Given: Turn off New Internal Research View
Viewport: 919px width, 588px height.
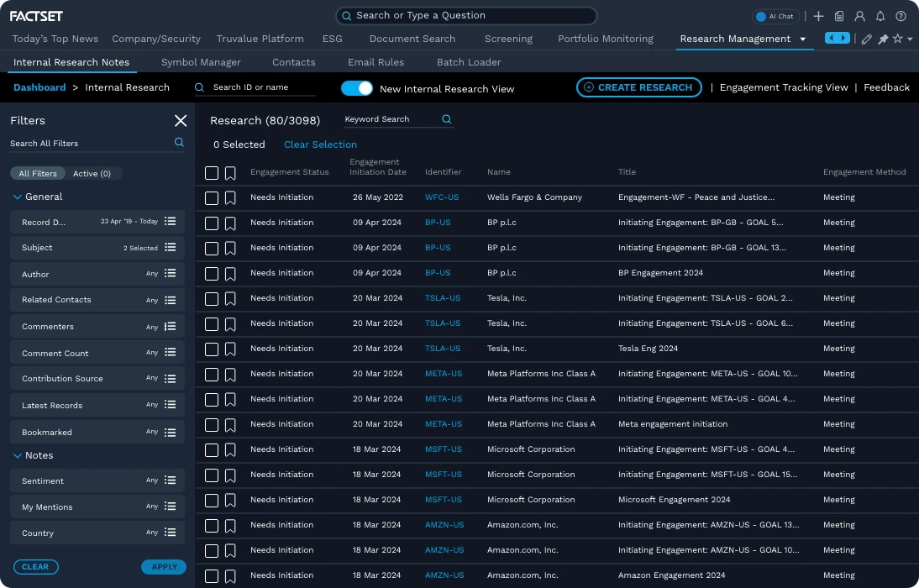Looking at the screenshot, I should (356, 87).
